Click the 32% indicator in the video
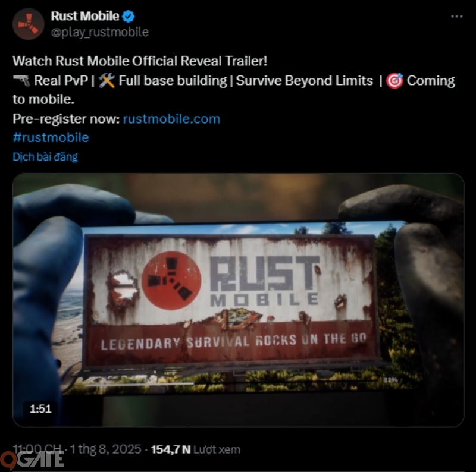 pos(390,380)
